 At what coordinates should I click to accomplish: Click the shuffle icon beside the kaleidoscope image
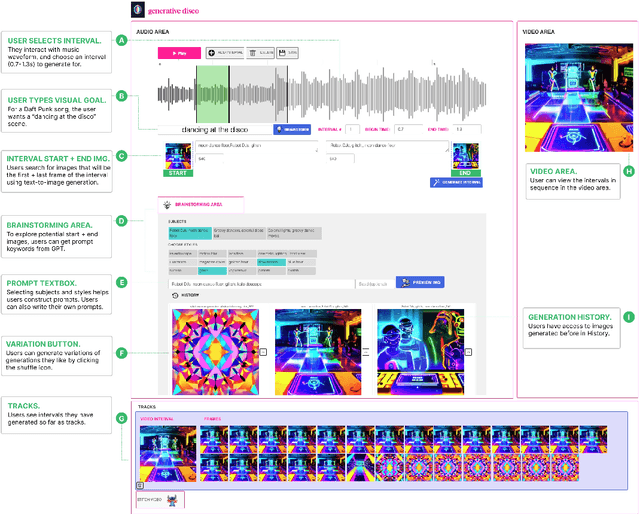(264, 352)
